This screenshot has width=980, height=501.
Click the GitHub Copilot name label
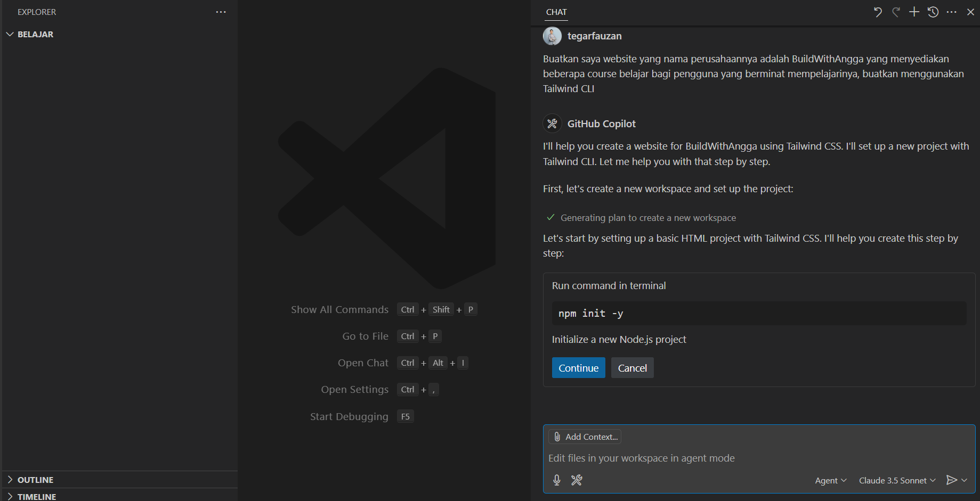tap(601, 124)
